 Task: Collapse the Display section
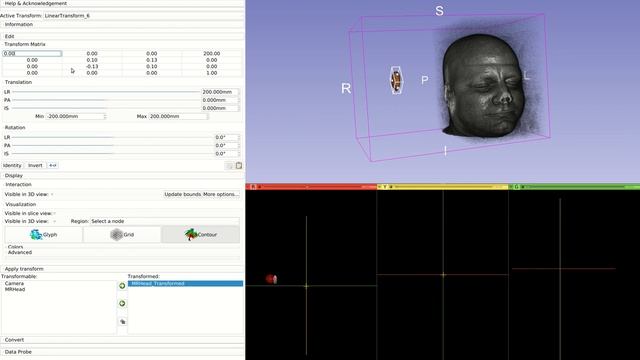click(122, 176)
